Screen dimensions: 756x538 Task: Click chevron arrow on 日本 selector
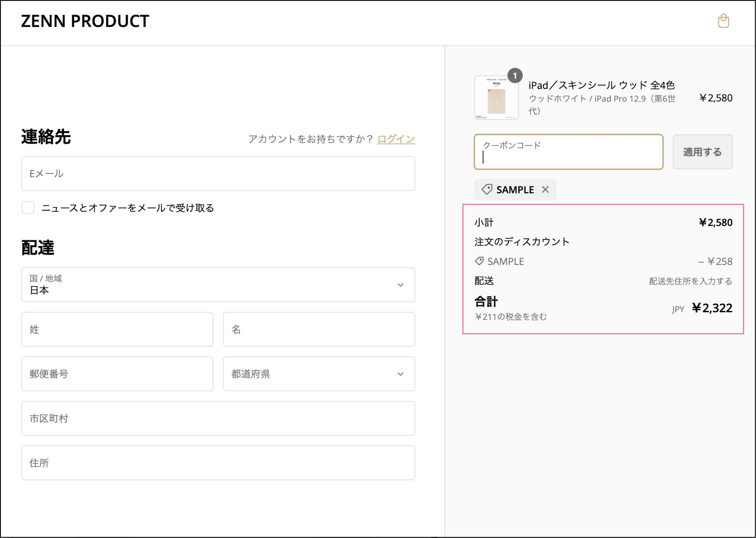coord(400,285)
